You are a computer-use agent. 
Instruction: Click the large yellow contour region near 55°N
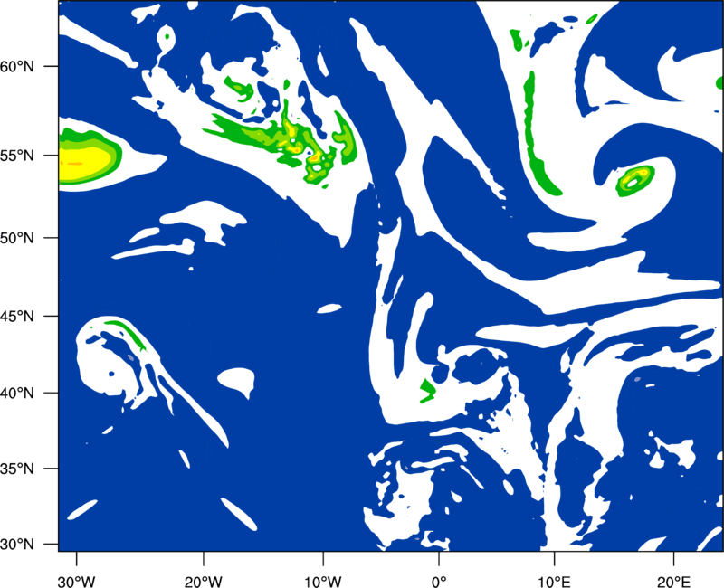83,163
